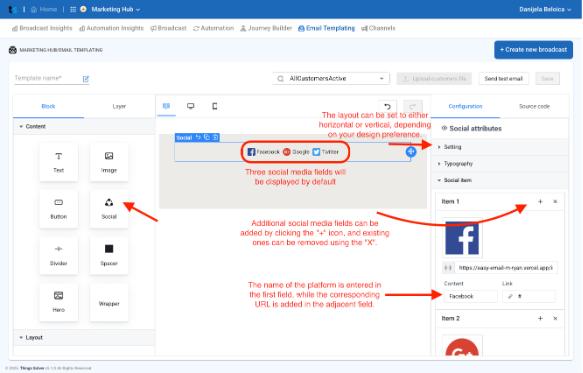583x373 pixels.
Task: Click the Facebook item in the canvas
Action: pos(264,152)
